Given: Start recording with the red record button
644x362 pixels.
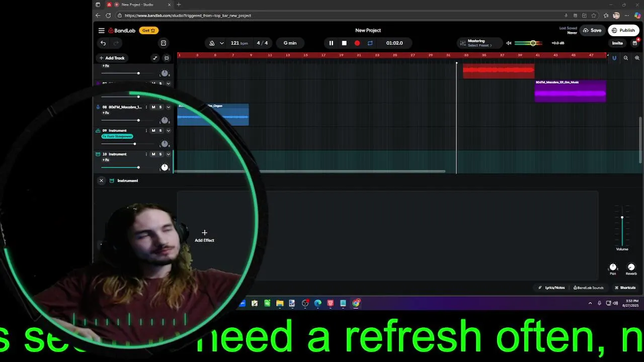Looking at the screenshot, I should (x=357, y=43).
